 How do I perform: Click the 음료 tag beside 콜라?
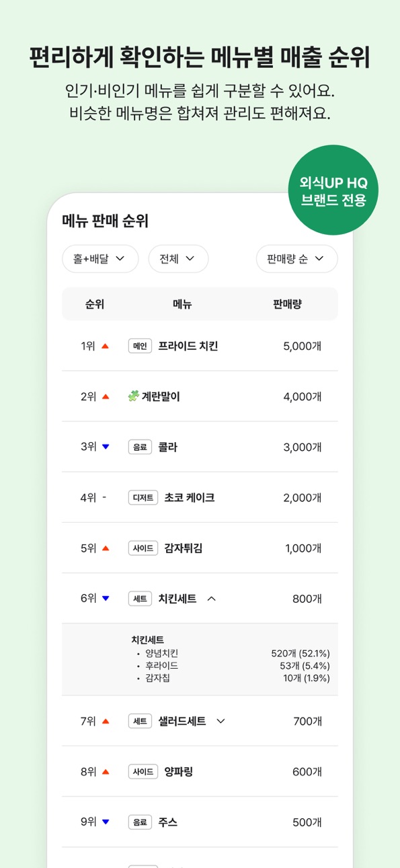[140, 447]
